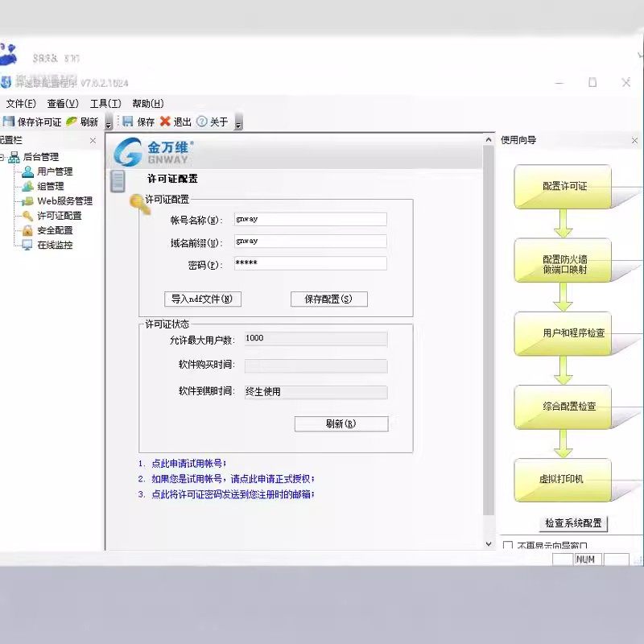Click the About question-mark icon
Image resolution: width=644 pixels, height=644 pixels.
click(202, 122)
